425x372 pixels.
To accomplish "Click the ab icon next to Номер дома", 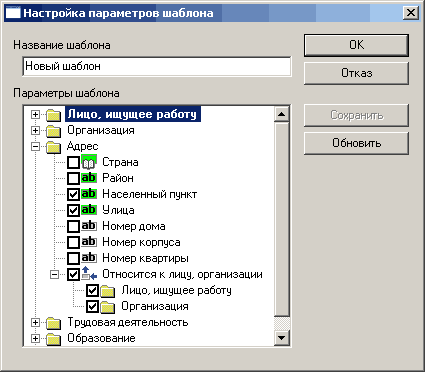I will pyautogui.click(x=89, y=226).
